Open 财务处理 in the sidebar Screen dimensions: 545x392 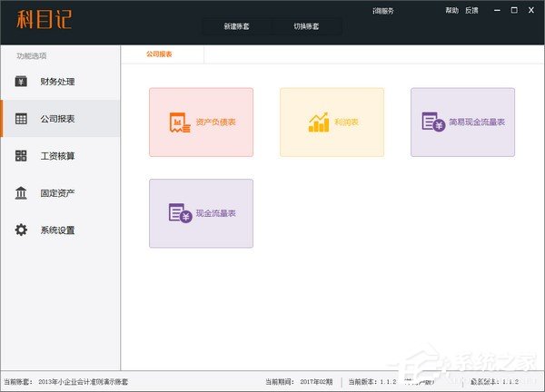pos(61,82)
